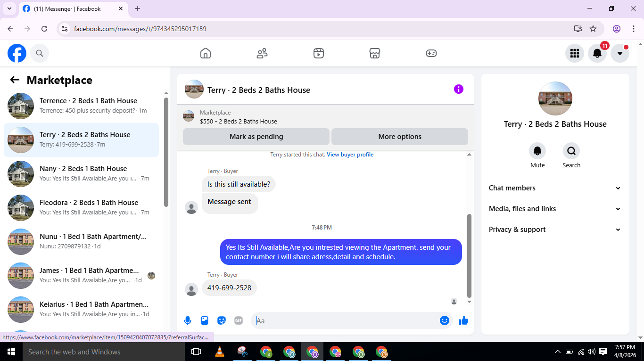Launch VLC from the taskbar
Screen dimensions: 644x361
click(220, 352)
